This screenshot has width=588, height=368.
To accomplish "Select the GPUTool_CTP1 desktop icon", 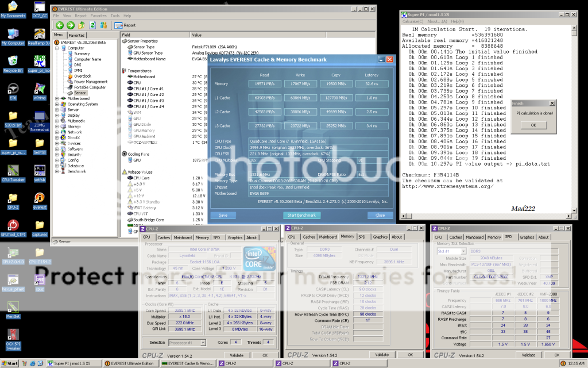I will (13, 225).
